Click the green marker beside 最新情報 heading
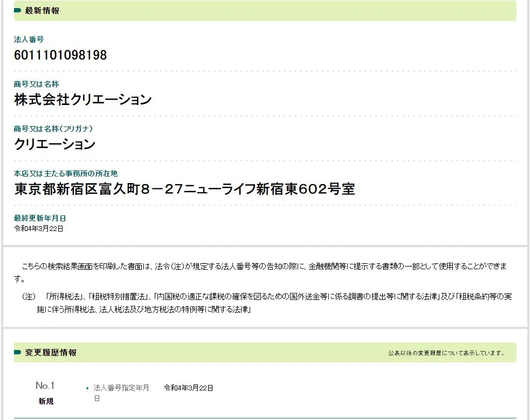This screenshot has width=531, height=420. pos(17,11)
